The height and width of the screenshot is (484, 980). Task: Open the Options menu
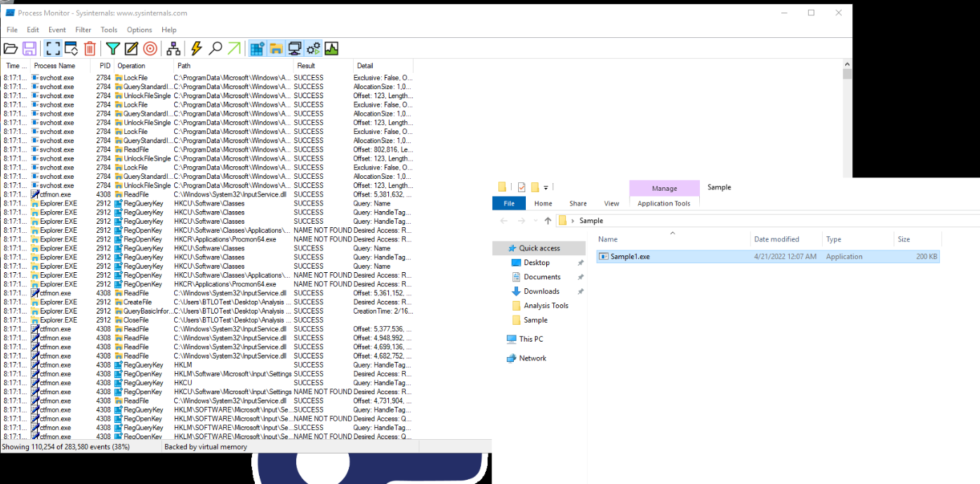click(139, 30)
